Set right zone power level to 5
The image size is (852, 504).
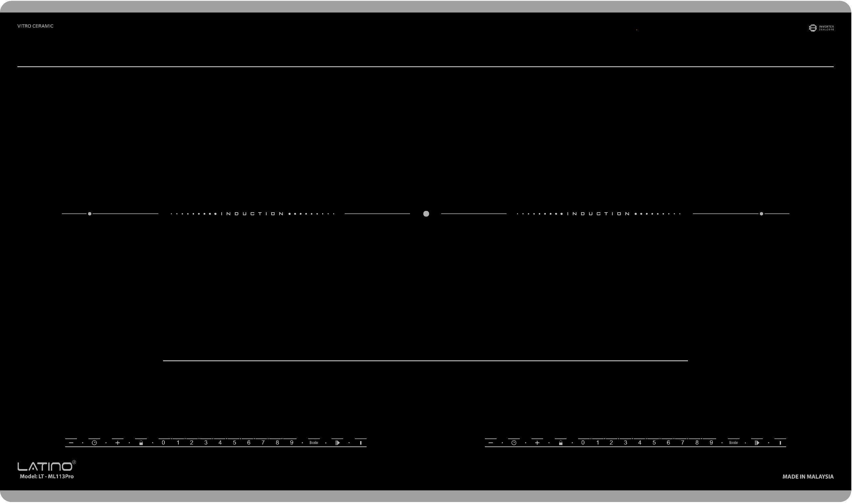tap(654, 443)
